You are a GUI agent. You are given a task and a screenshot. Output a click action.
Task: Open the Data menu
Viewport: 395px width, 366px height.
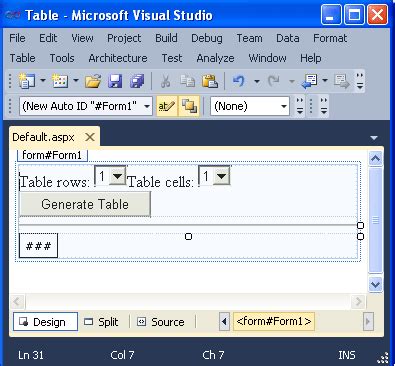click(288, 38)
